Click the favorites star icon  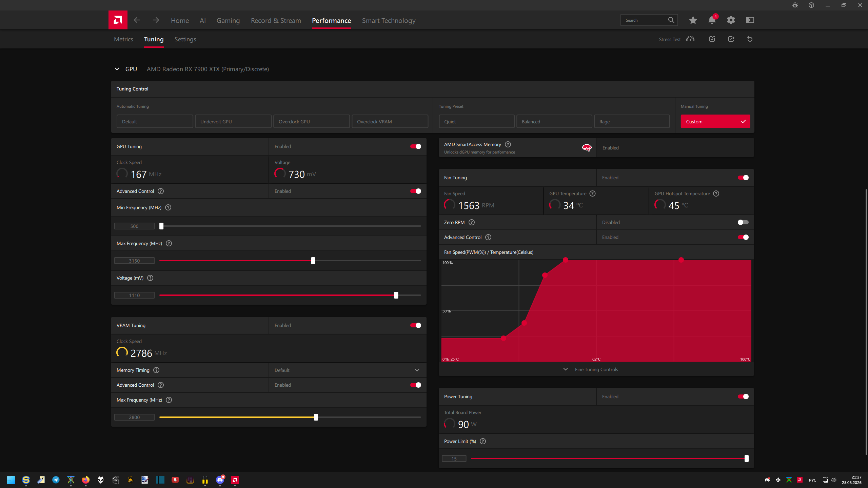tap(693, 20)
